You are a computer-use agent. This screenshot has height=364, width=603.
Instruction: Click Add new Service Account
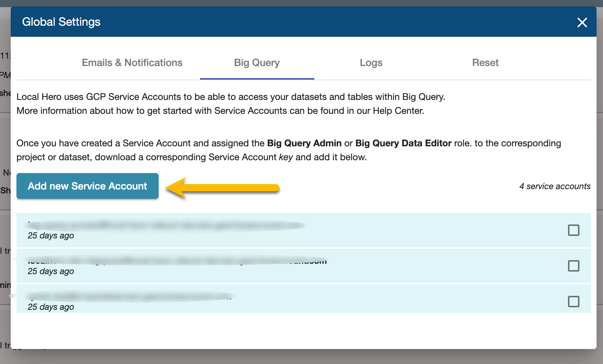point(87,186)
